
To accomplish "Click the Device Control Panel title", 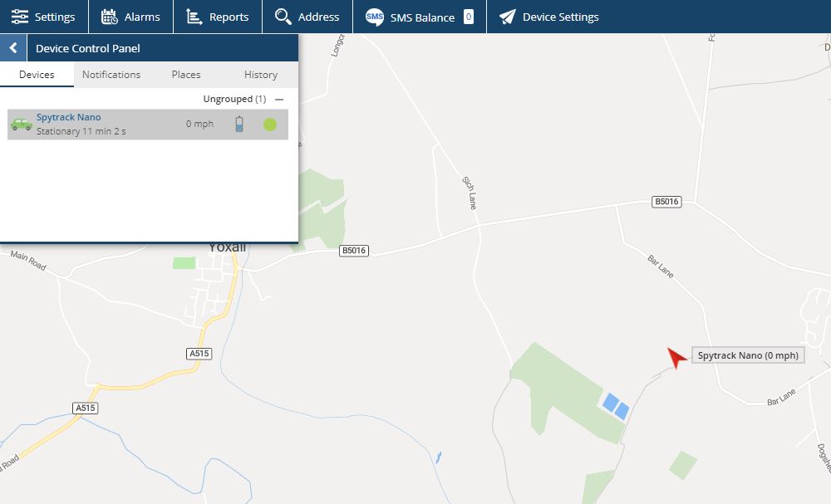I will 88,48.
